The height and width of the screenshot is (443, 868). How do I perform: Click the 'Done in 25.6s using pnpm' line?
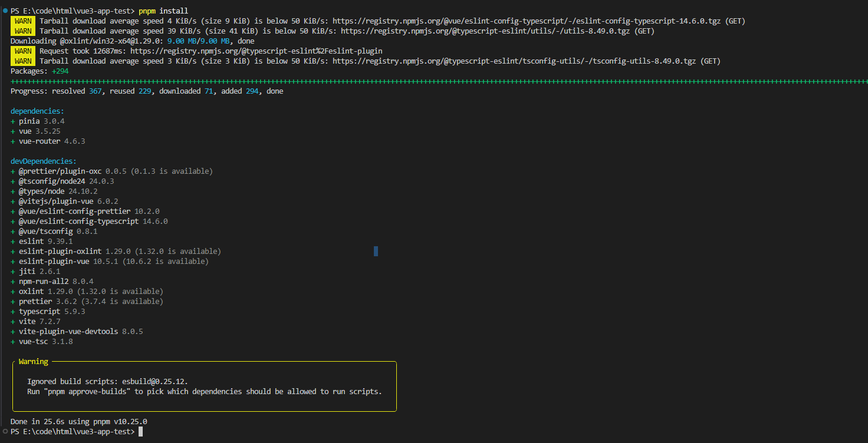(79, 422)
